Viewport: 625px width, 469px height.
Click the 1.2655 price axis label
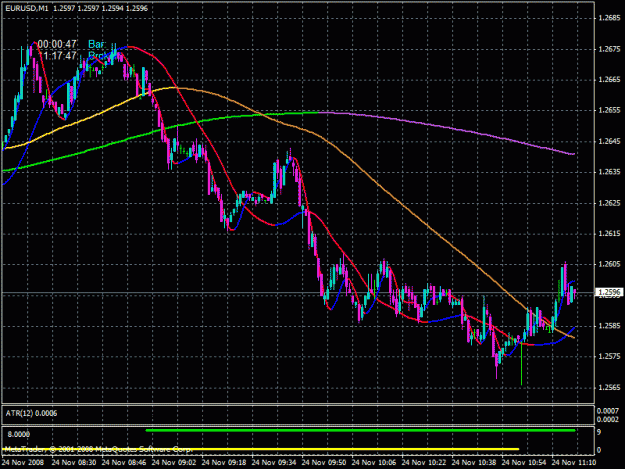[x=609, y=110]
